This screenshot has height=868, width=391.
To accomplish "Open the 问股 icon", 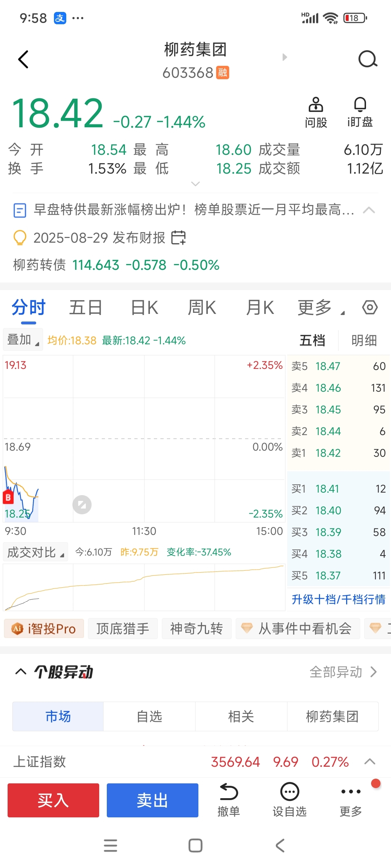I will point(316,112).
